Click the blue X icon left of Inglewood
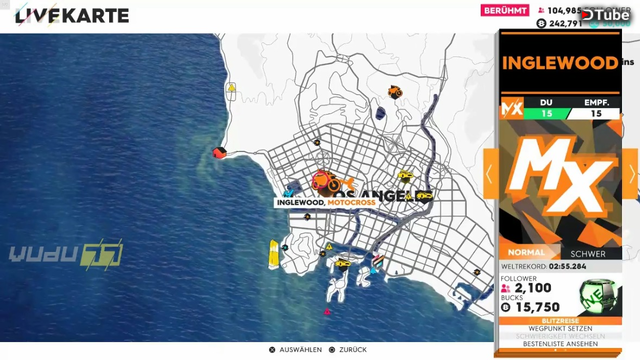Image resolution: width=640 pixels, height=360 pixels. point(289,193)
